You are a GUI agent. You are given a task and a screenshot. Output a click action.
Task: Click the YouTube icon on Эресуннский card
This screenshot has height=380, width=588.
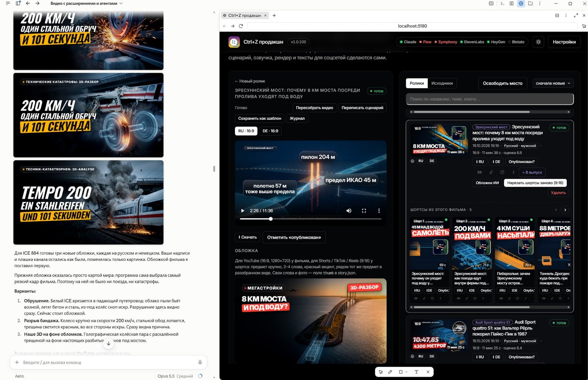click(x=480, y=172)
